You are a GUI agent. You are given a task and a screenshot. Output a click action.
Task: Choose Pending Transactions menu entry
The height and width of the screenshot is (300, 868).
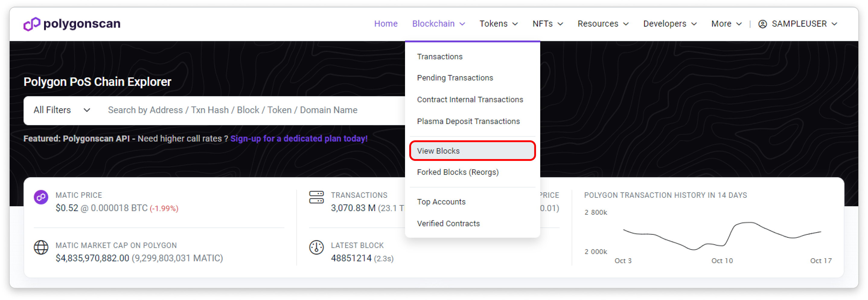pos(455,78)
